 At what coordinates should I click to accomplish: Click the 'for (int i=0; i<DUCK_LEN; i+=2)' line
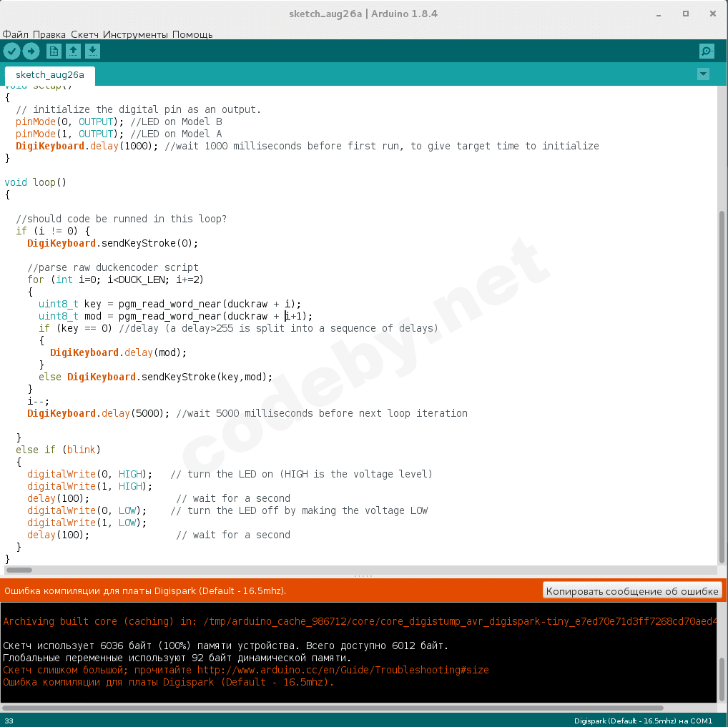115,280
